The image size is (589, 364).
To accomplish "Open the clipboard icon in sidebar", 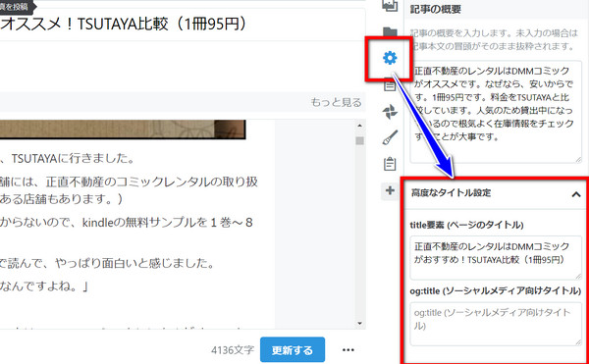I will point(390,164).
